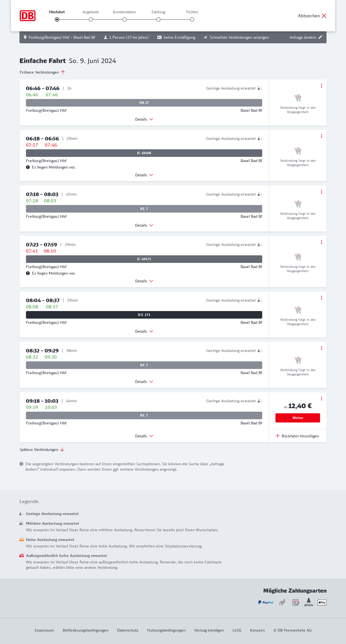Click the PayPal payment logo
346x644 pixels.
click(x=266, y=602)
